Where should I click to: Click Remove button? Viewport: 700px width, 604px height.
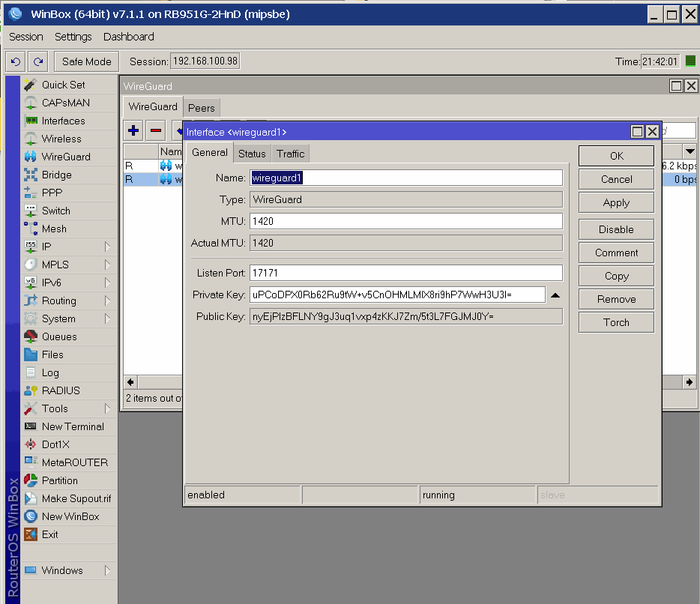coord(617,299)
